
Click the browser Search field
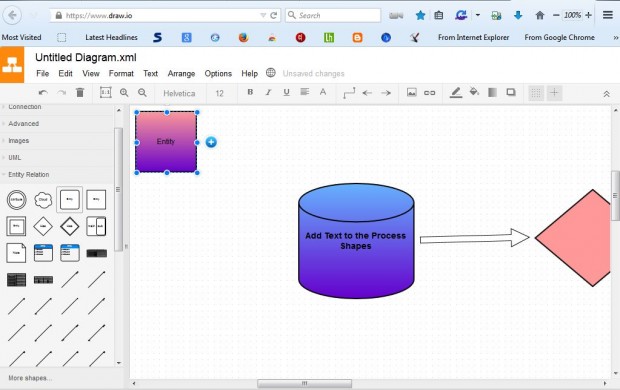(333, 15)
